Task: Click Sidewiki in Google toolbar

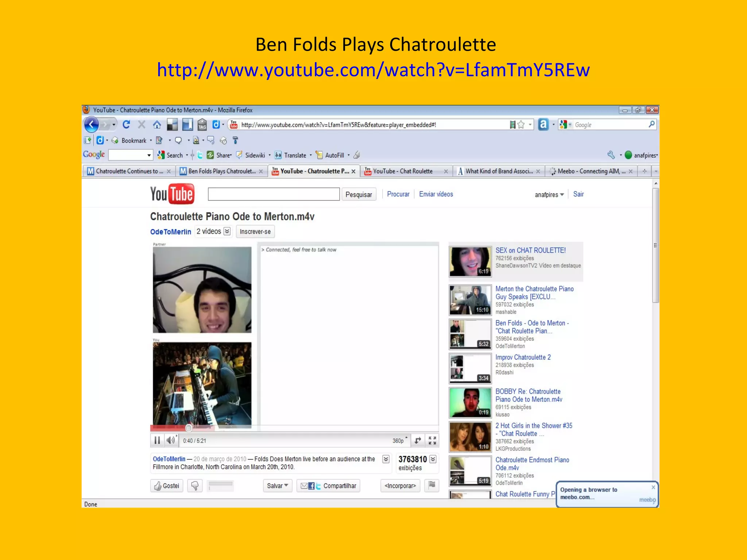Action: pyautogui.click(x=251, y=155)
